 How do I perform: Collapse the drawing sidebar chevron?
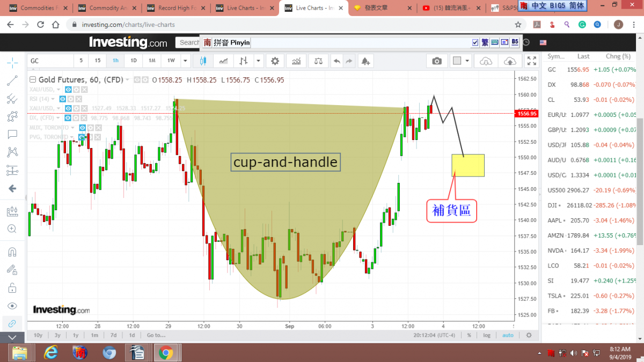[12, 338]
